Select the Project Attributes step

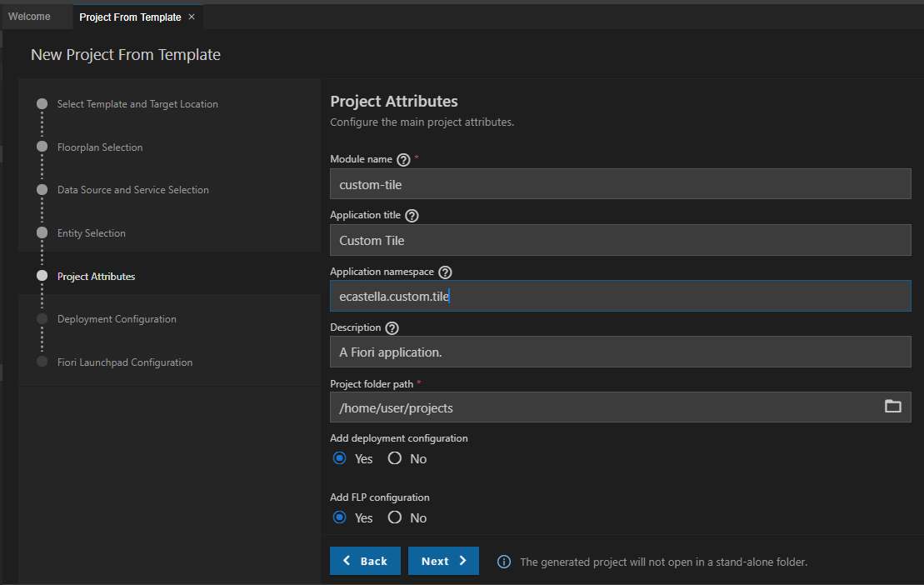pos(96,277)
